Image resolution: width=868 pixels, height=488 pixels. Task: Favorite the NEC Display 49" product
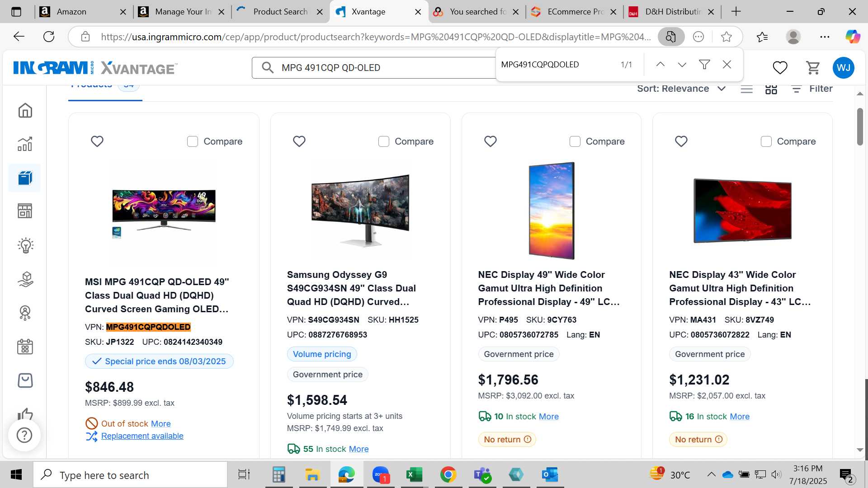pyautogui.click(x=491, y=141)
